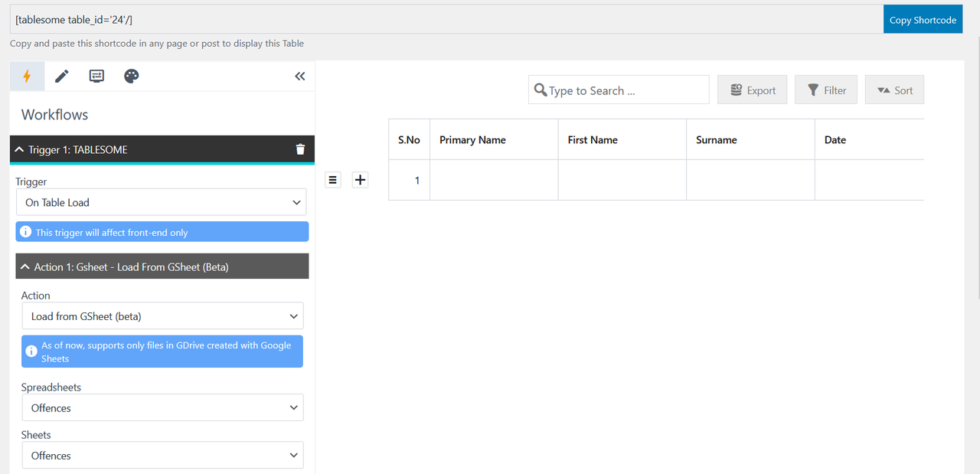Open the Load from GSheet action dropdown
The height and width of the screenshot is (474, 980).
pyautogui.click(x=162, y=315)
